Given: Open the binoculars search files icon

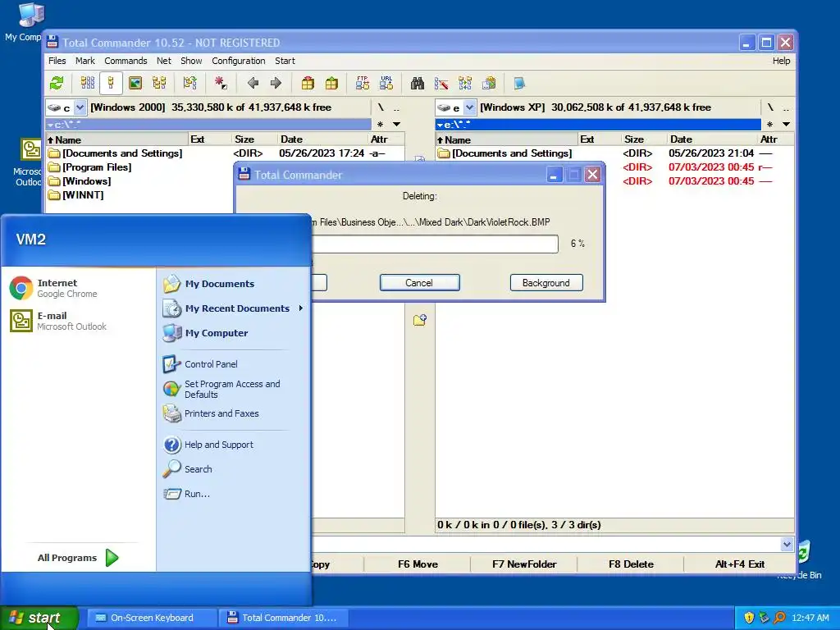Looking at the screenshot, I should (x=418, y=83).
